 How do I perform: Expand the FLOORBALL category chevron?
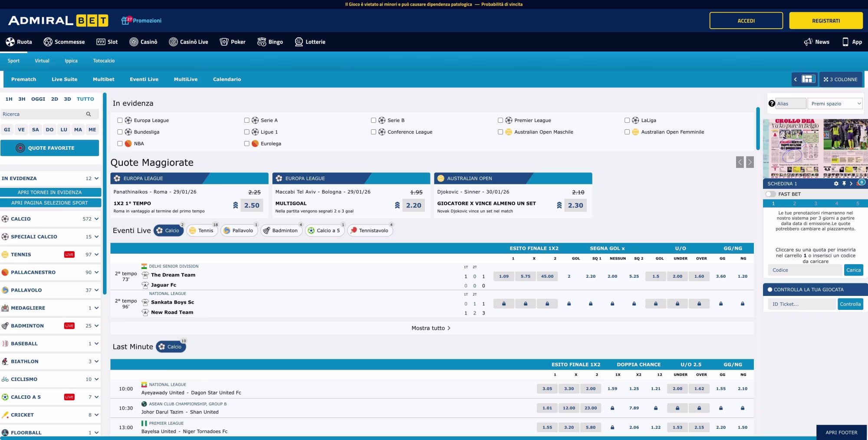(x=96, y=433)
